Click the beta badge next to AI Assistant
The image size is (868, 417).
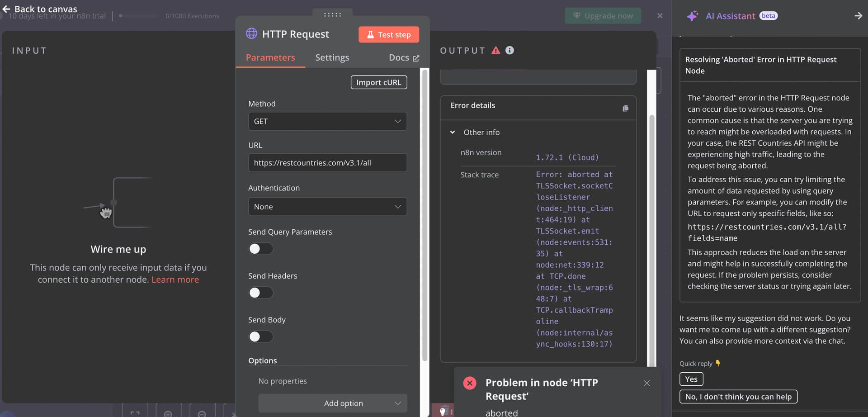tap(768, 16)
